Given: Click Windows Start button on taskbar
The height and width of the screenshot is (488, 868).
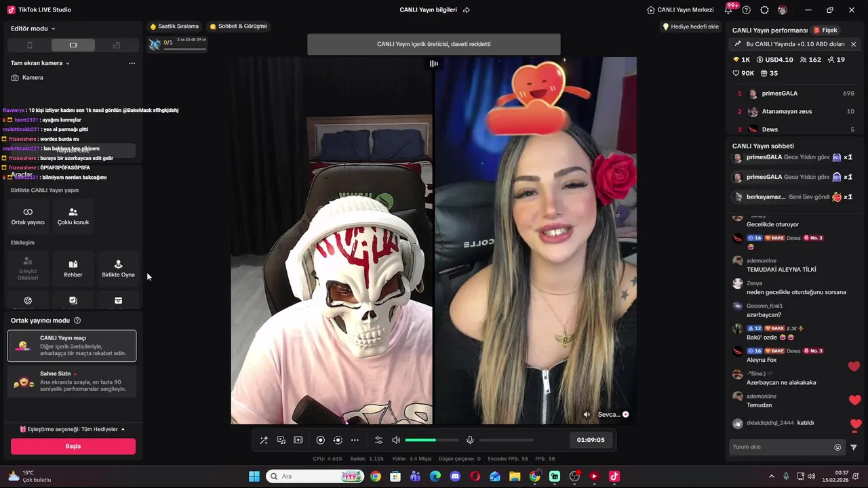Looking at the screenshot, I should coord(254,476).
